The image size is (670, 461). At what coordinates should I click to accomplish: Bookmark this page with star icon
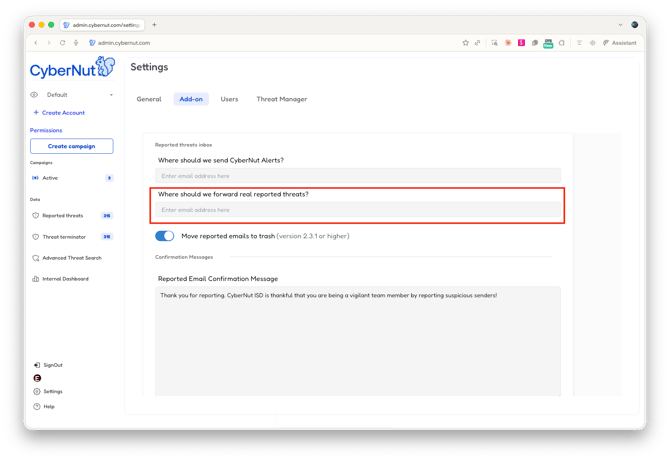(x=465, y=43)
